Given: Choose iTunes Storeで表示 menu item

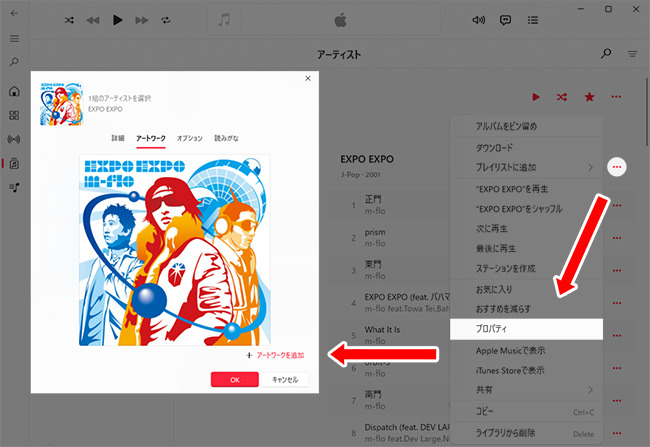Looking at the screenshot, I should [x=526, y=370].
